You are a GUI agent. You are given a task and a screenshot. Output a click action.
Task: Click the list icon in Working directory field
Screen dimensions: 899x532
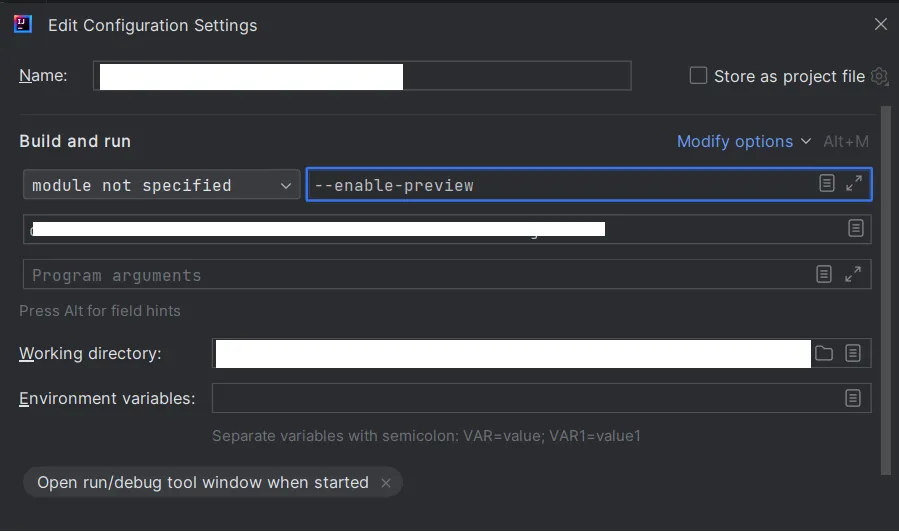pyautogui.click(x=853, y=353)
